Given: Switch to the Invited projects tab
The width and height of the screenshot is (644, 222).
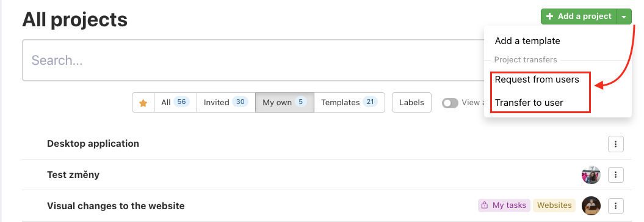Looking at the screenshot, I should [x=226, y=102].
